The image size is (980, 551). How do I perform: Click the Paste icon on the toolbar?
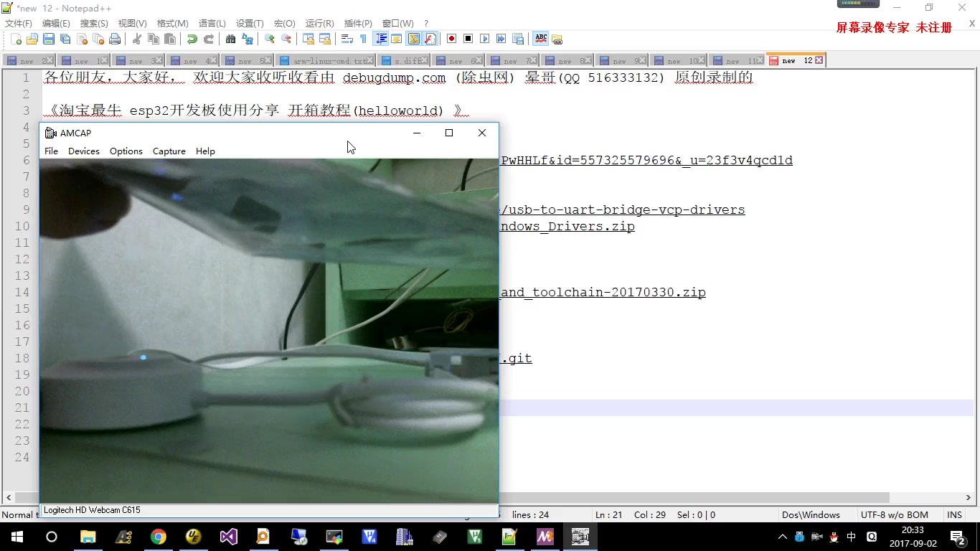(x=171, y=39)
